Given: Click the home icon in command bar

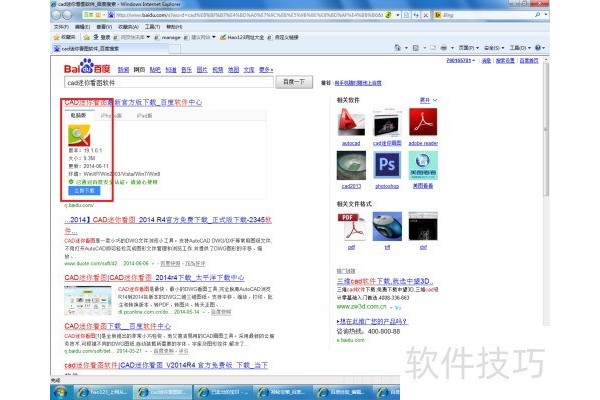Looking at the screenshot, I should pos(398,47).
